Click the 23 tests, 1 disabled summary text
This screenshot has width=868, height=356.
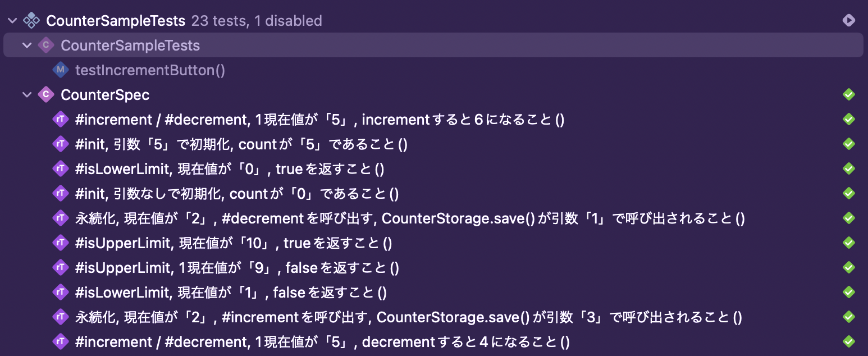pos(257,20)
